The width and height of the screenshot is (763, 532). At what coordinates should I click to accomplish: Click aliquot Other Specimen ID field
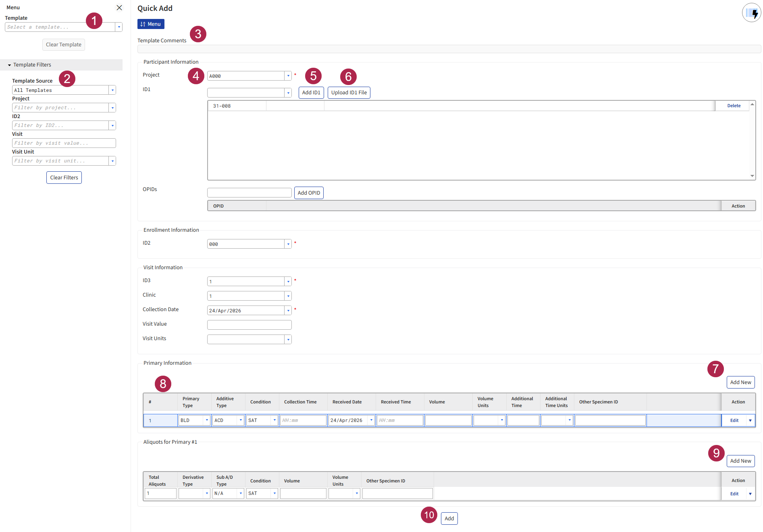(x=397, y=493)
